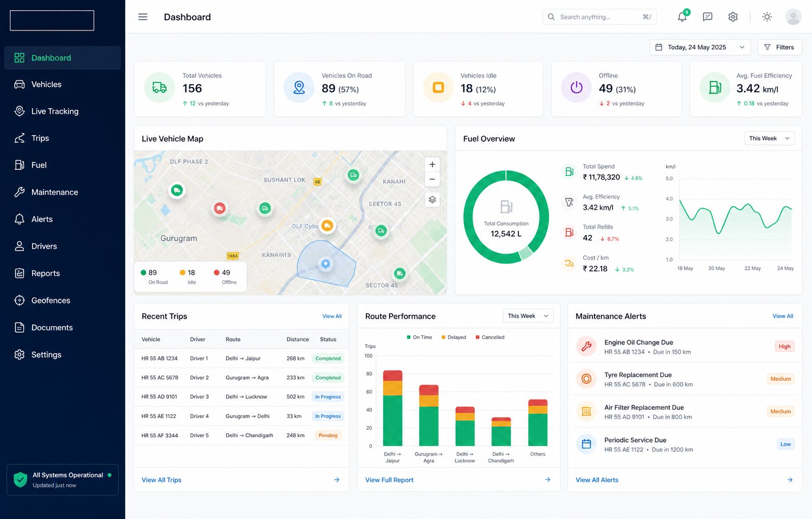Viewport: 812px width, 519px height.
Task: Click the Delhi → Jaipur bar
Action: coord(393,408)
